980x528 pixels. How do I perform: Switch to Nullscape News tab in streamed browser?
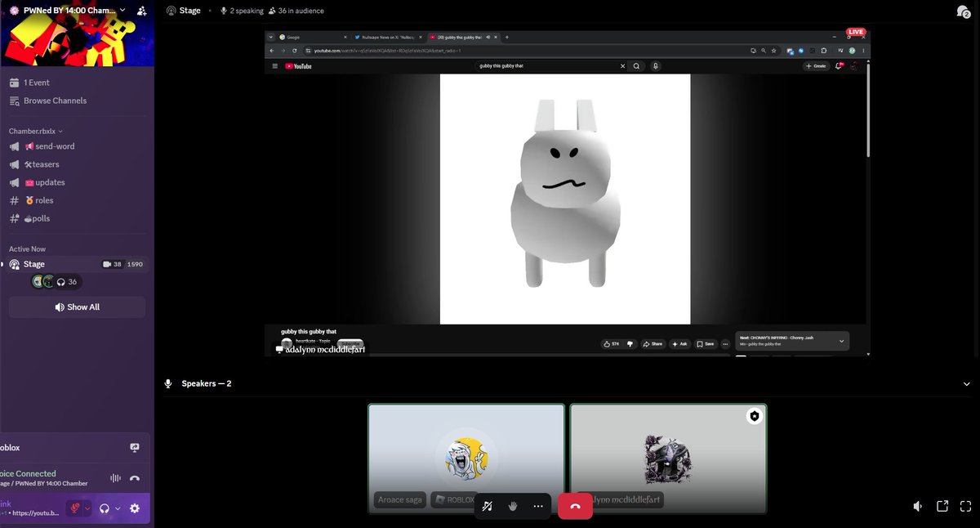pos(387,37)
